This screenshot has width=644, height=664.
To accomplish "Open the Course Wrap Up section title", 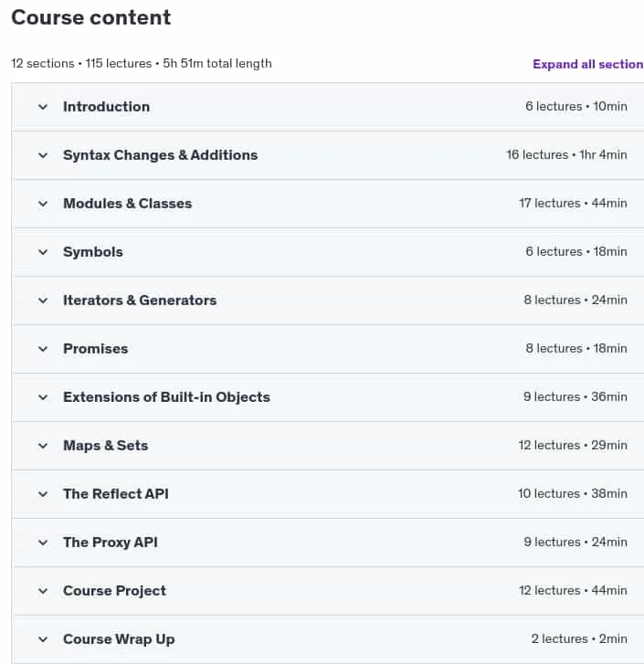I will coord(119,639).
